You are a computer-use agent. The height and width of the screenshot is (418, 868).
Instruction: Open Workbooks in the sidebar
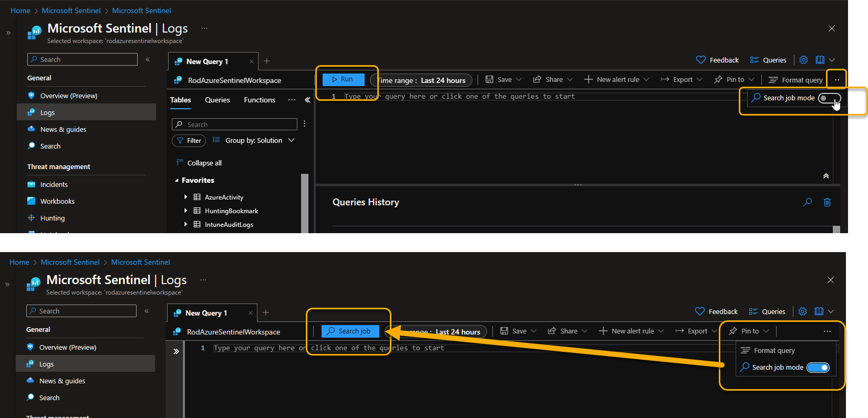click(57, 201)
